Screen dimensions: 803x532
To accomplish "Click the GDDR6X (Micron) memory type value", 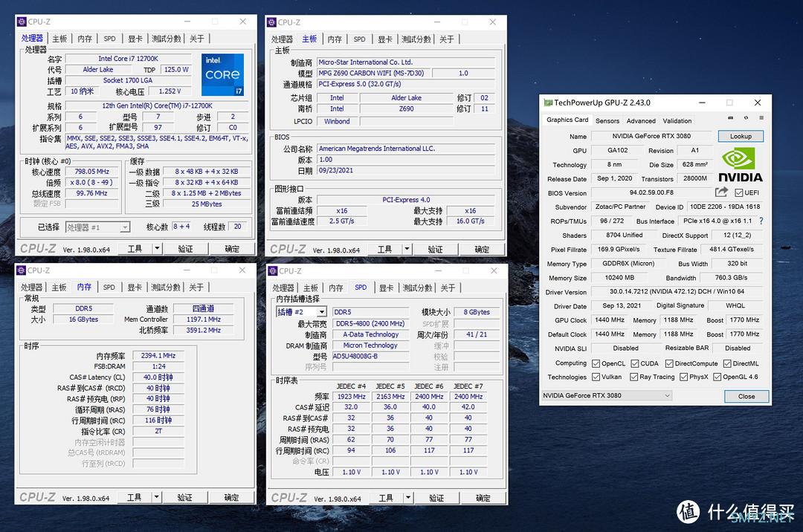I will [x=628, y=264].
